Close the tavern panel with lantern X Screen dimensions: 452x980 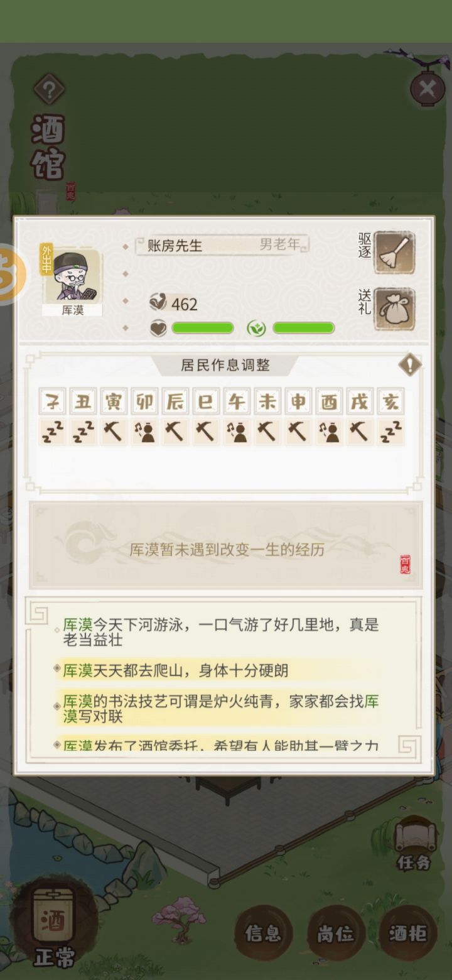[427, 89]
